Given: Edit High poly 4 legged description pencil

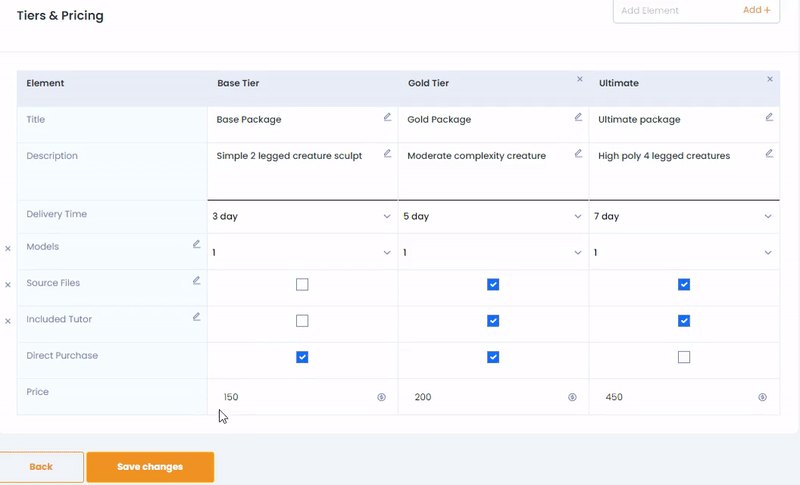Looking at the screenshot, I should coord(769,154).
